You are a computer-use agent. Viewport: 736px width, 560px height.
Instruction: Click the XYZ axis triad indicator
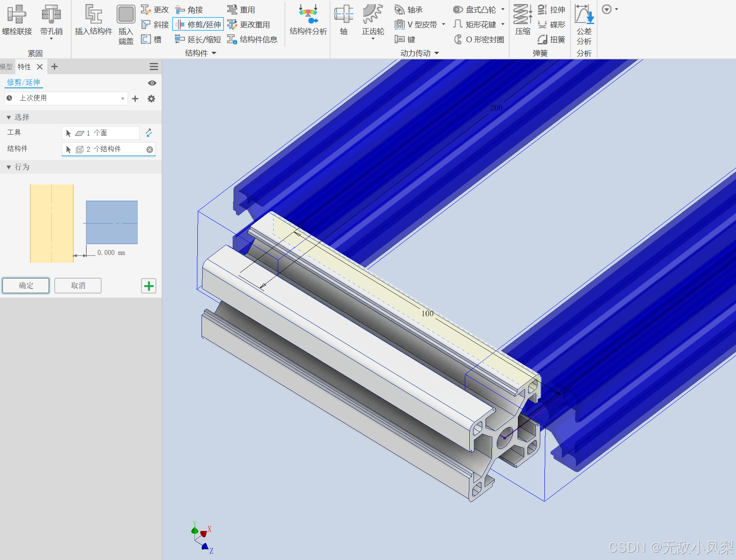[203, 538]
